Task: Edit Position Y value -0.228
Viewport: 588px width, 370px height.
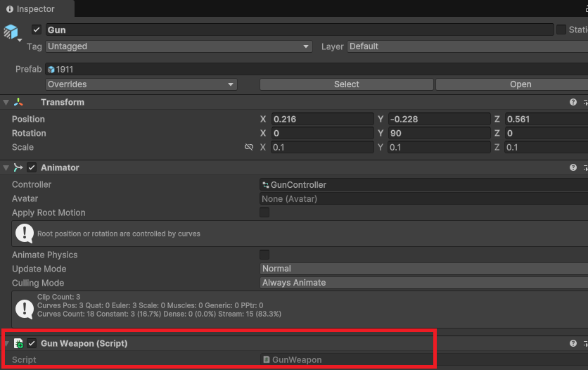Action: tap(439, 119)
